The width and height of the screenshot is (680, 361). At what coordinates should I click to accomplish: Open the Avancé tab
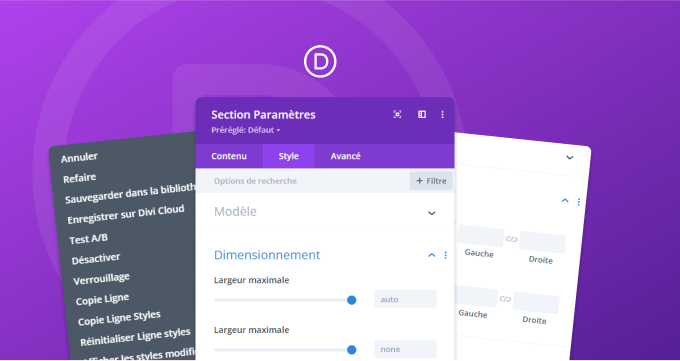coord(345,156)
